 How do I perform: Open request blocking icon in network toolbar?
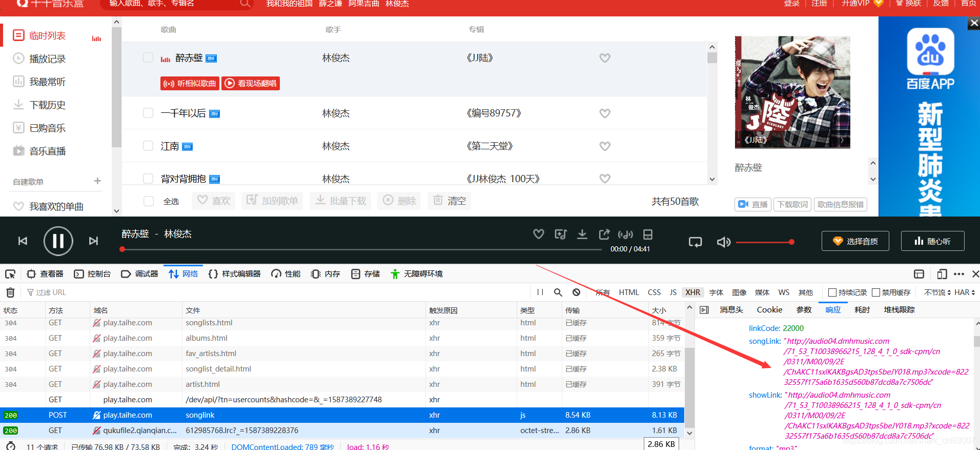point(577,292)
